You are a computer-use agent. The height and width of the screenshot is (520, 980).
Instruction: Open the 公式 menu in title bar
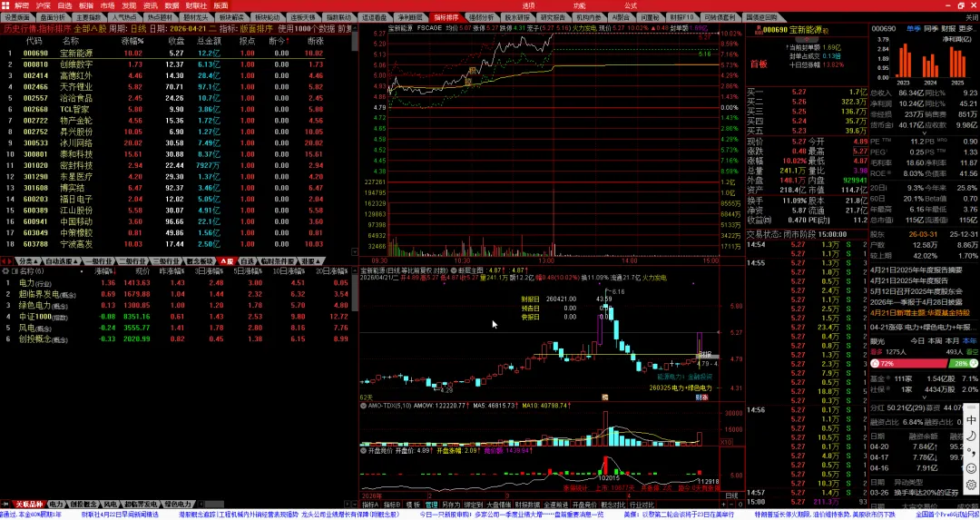click(x=630, y=5)
